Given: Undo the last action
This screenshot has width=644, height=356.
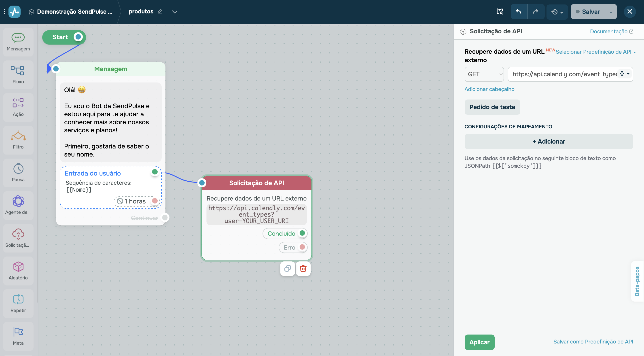Looking at the screenshot, I should click(519, 12).
